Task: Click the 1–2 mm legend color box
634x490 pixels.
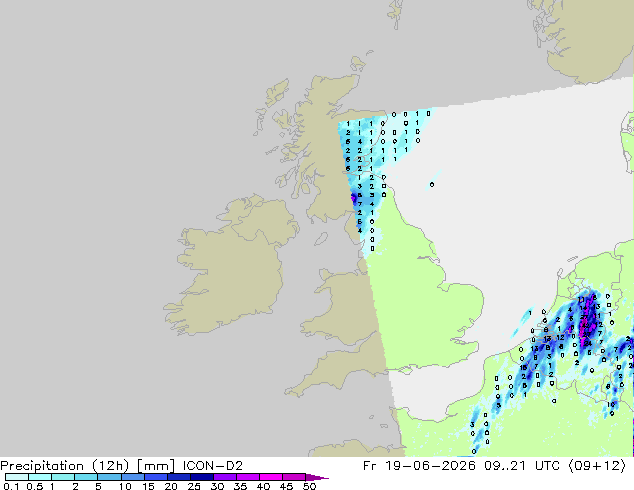Action: coord(63,477)
